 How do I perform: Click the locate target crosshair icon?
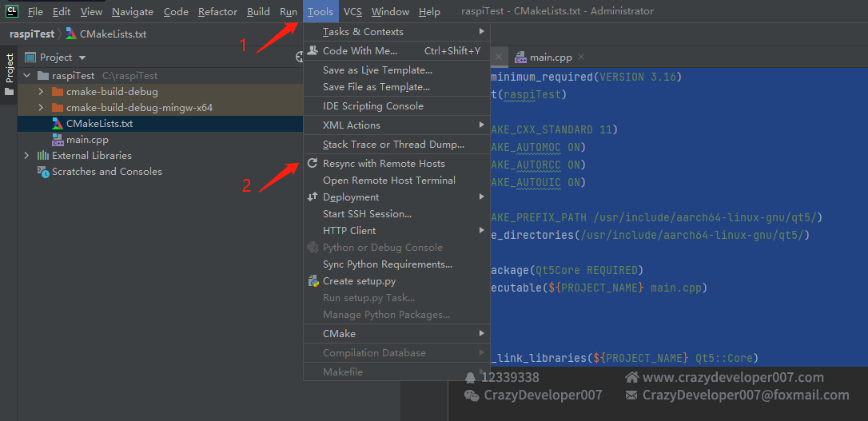pyautogui.click(x=300, y=57)
